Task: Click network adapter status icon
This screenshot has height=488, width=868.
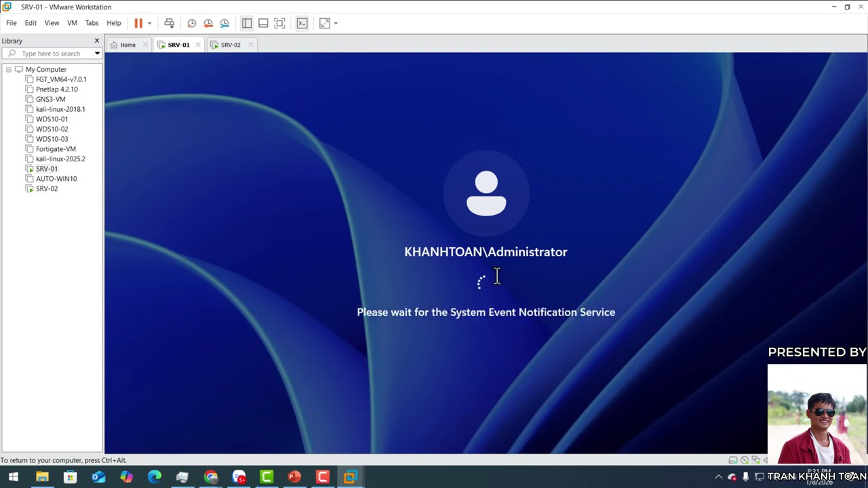Action: (x=755, y=460)
